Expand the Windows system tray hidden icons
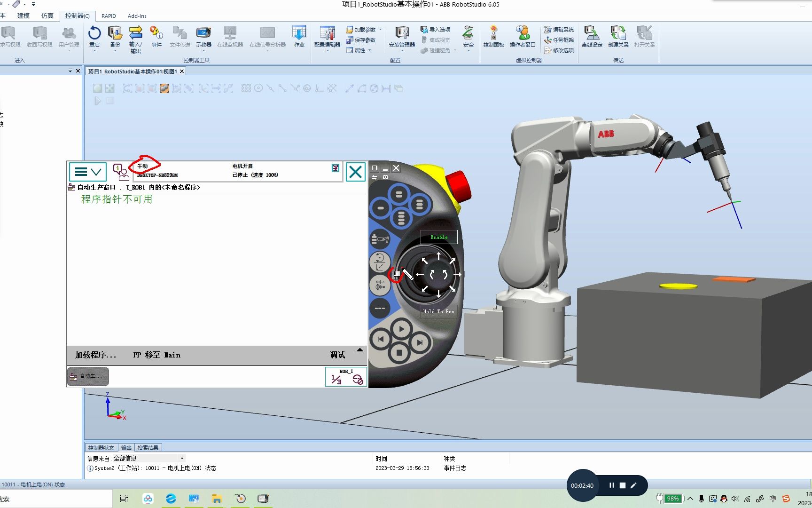The height and width of the screenshot is (508, 812). pyautogui.click(x=690, y=499)
